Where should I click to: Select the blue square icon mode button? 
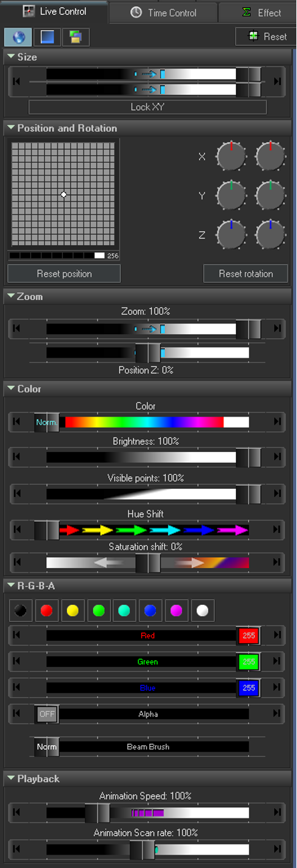pos(47,37)
